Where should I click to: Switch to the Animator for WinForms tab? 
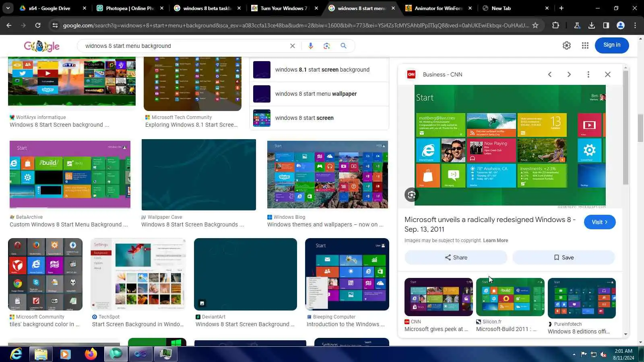(x=438, y=8)
